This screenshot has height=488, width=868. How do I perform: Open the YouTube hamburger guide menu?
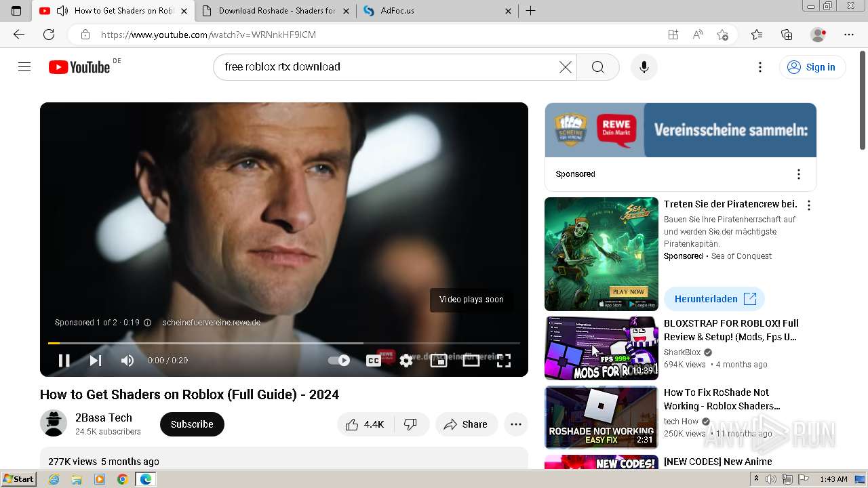click(x=24, y=67)
